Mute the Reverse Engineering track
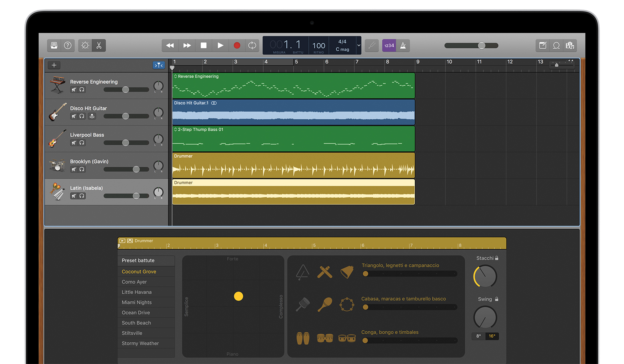624x364 pixels. pos(74,90)
